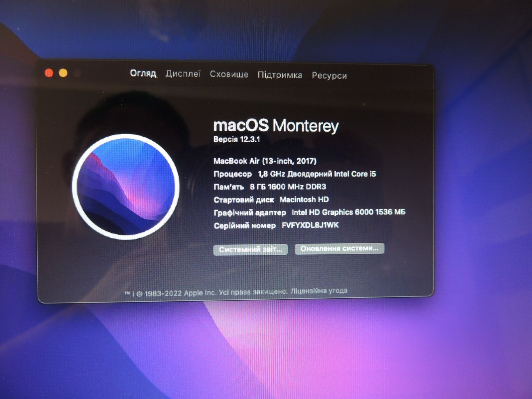
Task: Click the macOS Monterey title
Action: tap(276, 125)
